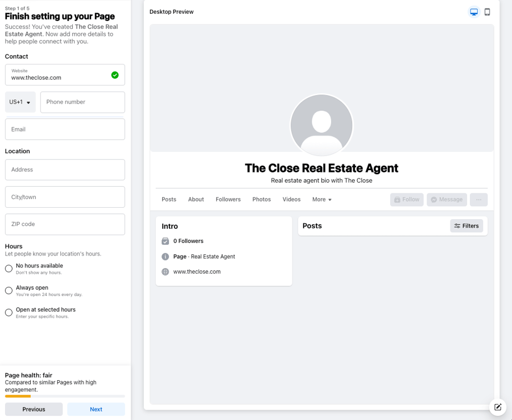The height and width of the screenshot is (420, 512).
Task: Open the edit pencil icon bottom right
Action: coord(498,407)
